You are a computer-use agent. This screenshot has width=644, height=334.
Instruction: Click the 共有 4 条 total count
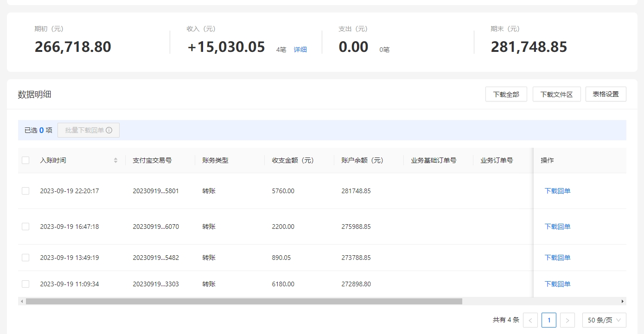click(506, 320)
